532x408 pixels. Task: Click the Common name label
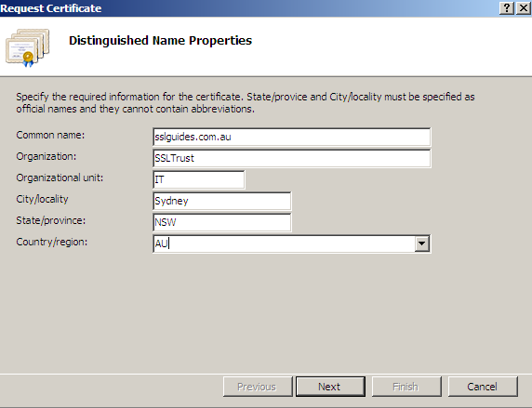50,135
